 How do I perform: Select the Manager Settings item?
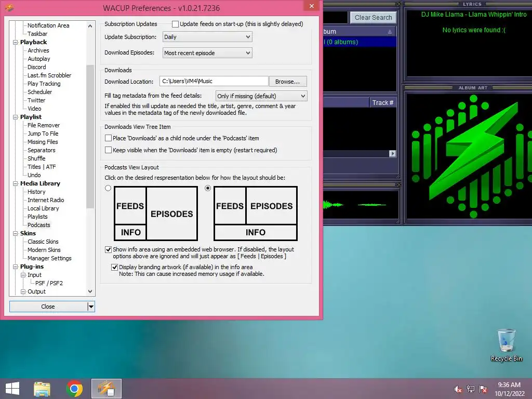click(49, 259)
